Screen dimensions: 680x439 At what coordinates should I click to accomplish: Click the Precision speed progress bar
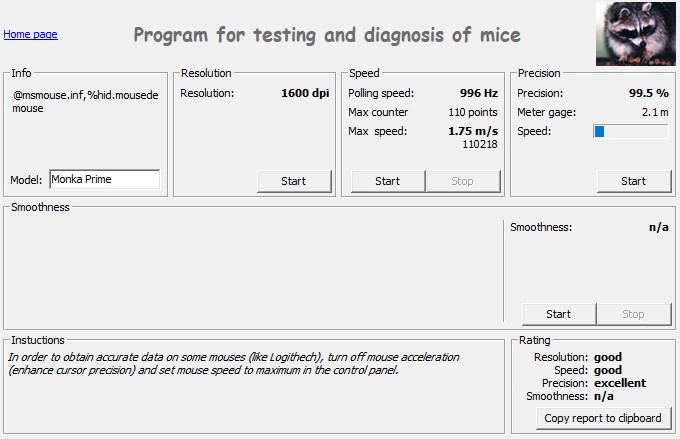(x=631, y=131)
